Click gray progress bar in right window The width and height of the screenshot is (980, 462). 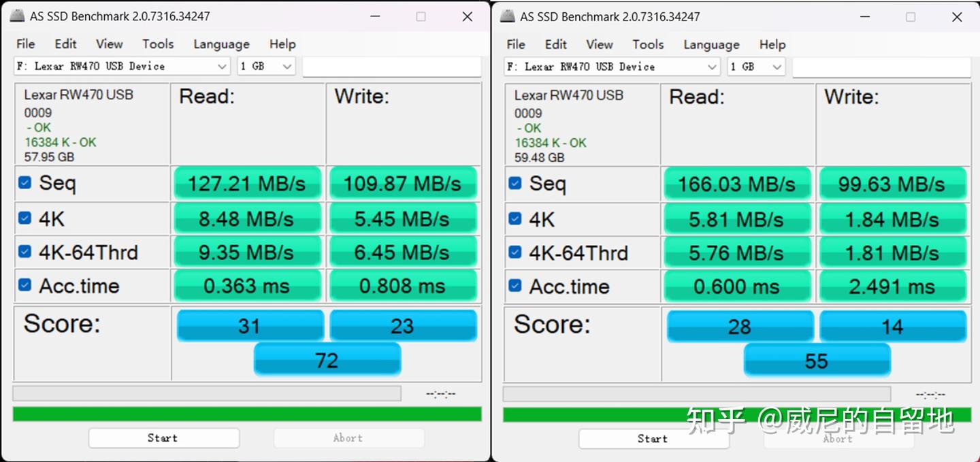[697, 394]
